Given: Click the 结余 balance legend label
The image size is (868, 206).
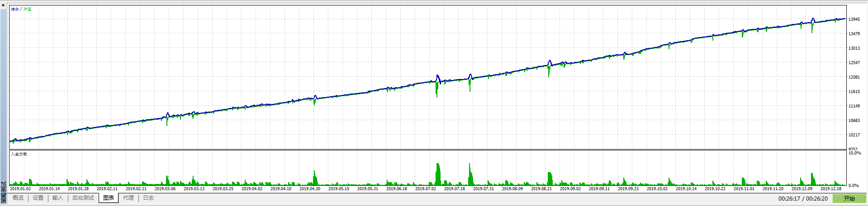Looking at the screenshot, I should pos(15,9).
